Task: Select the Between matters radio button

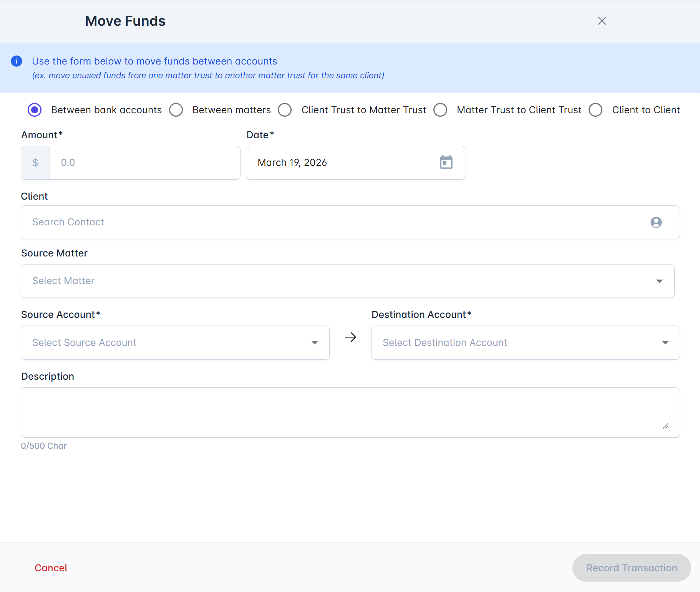Action: click(176, 110)
